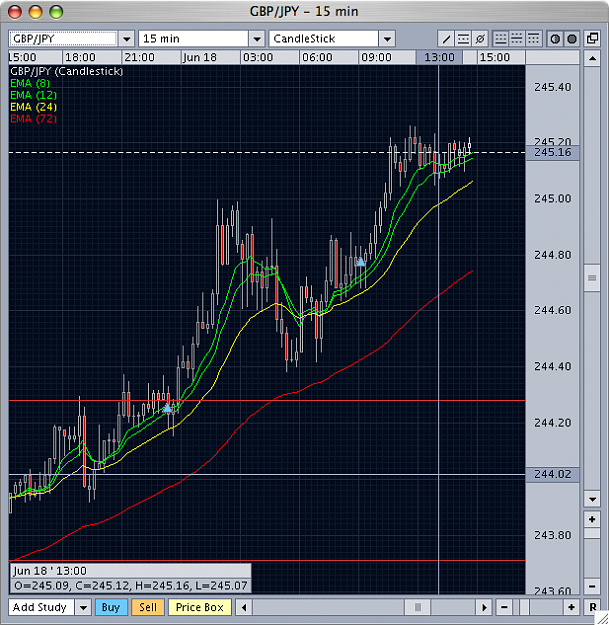Click the orange Sell button

[148, 607]
